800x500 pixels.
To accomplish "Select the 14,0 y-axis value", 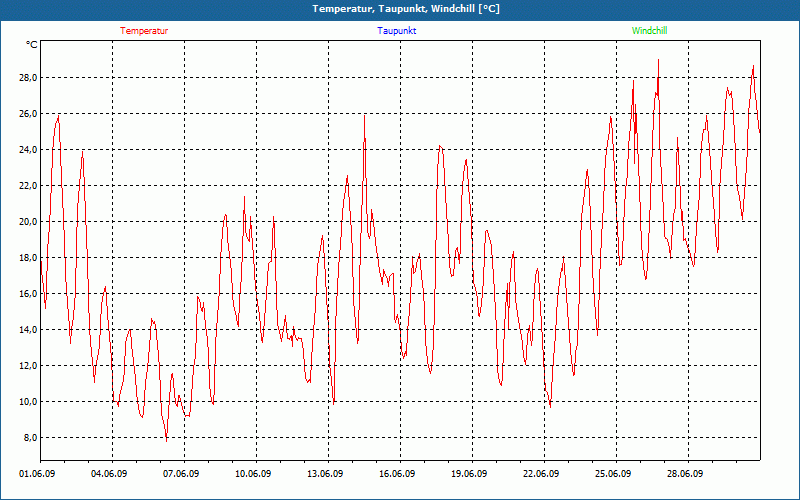I will (x=28, y=330).
